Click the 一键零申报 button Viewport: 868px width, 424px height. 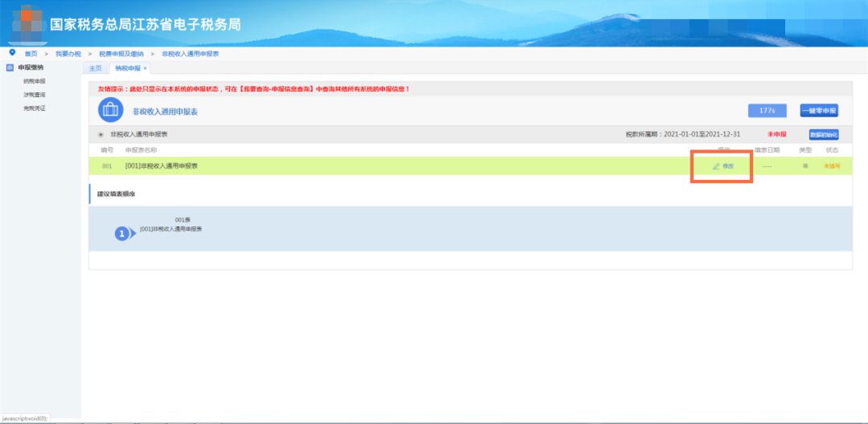(819, 111)
